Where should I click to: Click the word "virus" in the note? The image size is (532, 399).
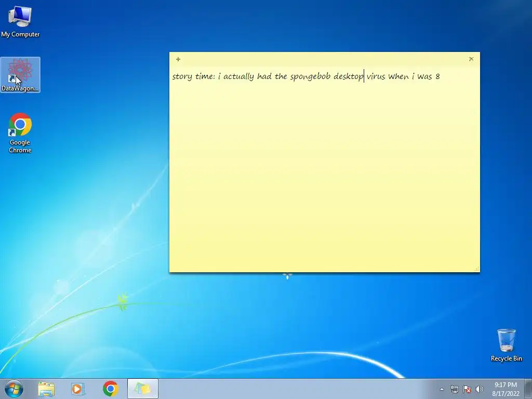(376, 76)
